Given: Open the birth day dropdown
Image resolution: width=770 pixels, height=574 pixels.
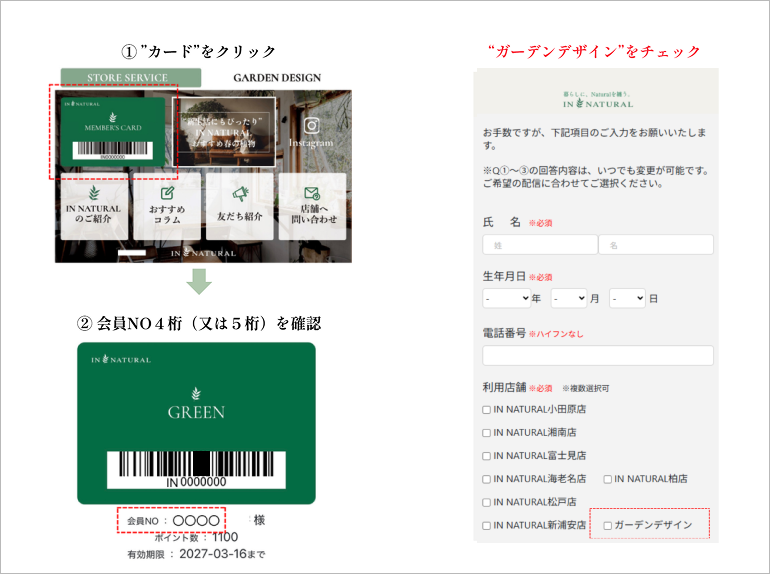Looking at the screenshot, I should click(627, 298).
